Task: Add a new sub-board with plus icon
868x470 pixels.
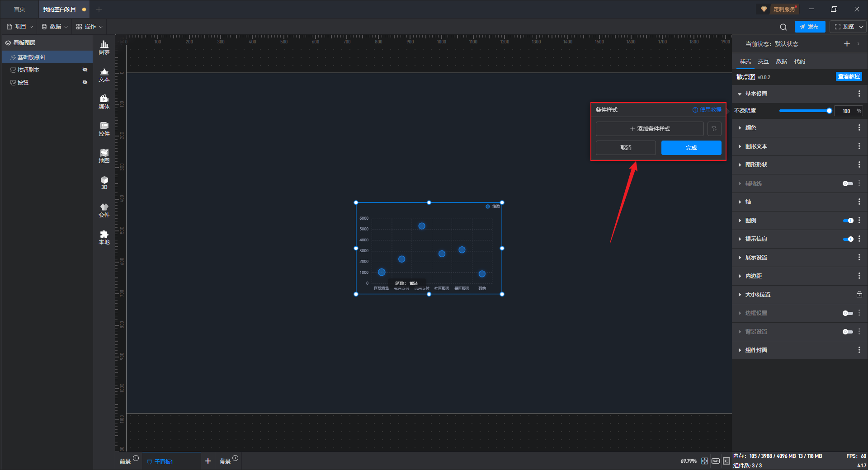Action: (208, 461)
